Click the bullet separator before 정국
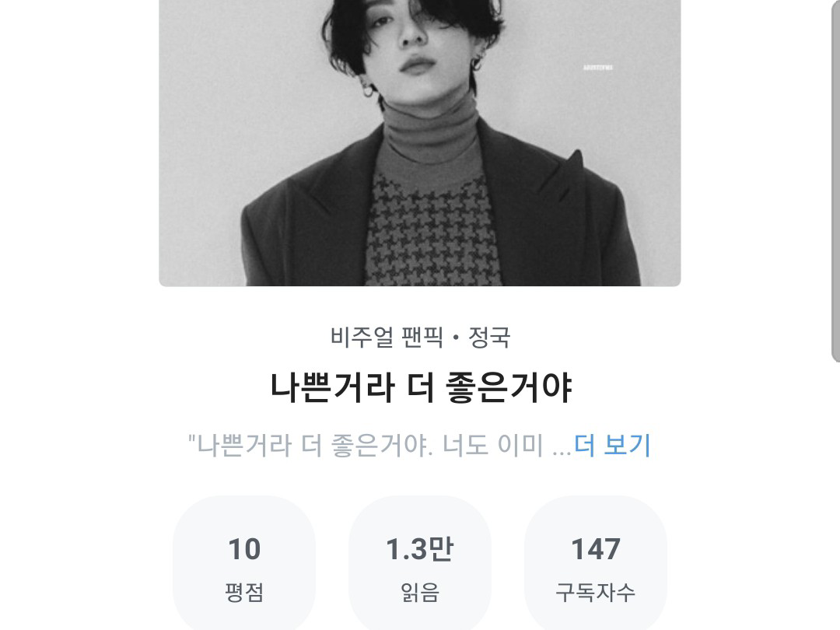Image resolution: width=840 pixels, height=630 pixels. [456, 338]
